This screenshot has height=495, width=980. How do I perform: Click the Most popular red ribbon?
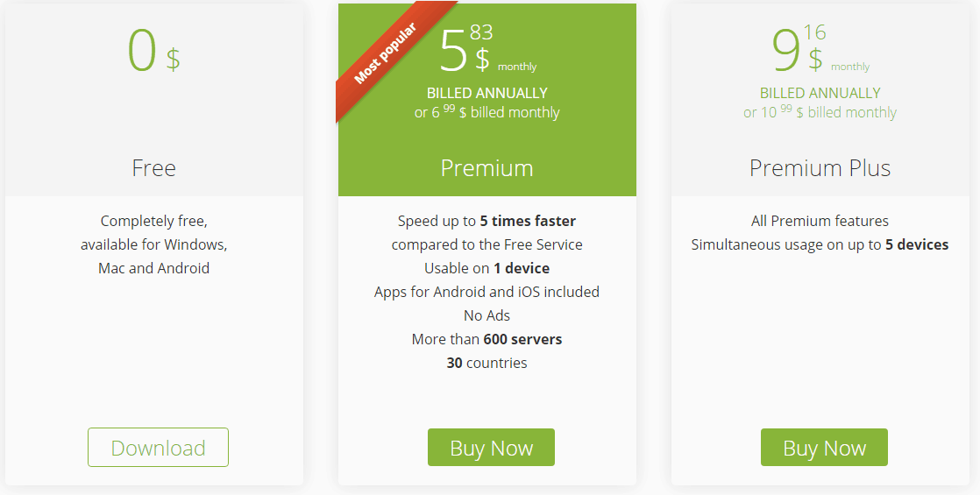(x=387, y=53)
